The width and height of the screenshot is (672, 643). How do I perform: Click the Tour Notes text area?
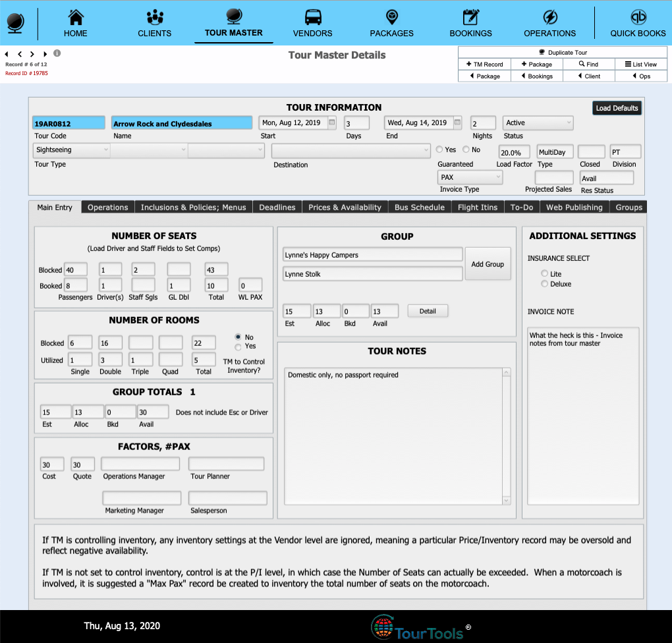pos(393,436)
